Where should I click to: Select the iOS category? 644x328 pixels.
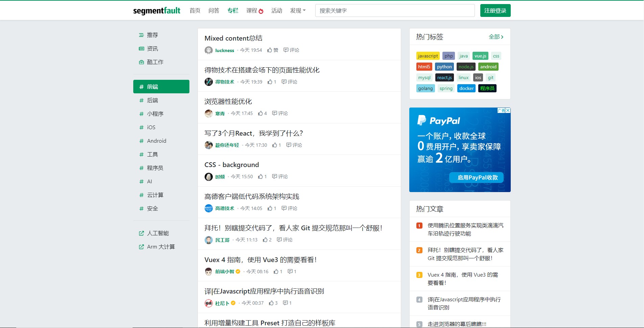click(x=161, y=127)
